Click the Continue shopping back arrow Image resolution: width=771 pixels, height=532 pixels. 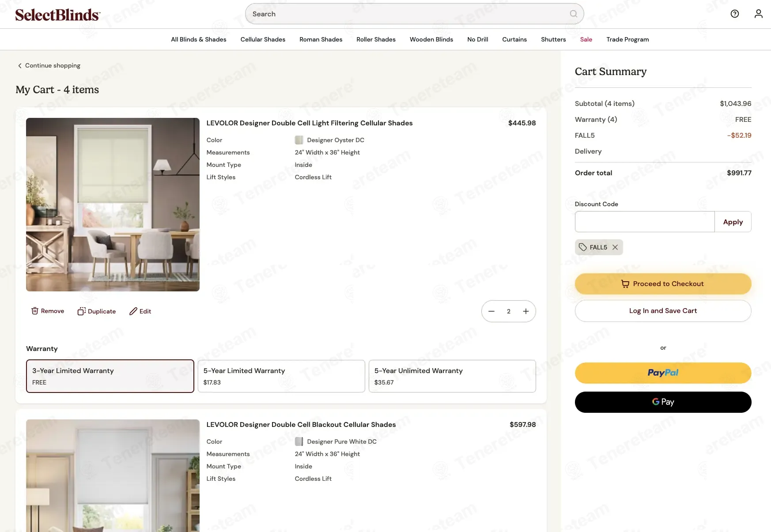pyautogui.click(x=19, y=65)
